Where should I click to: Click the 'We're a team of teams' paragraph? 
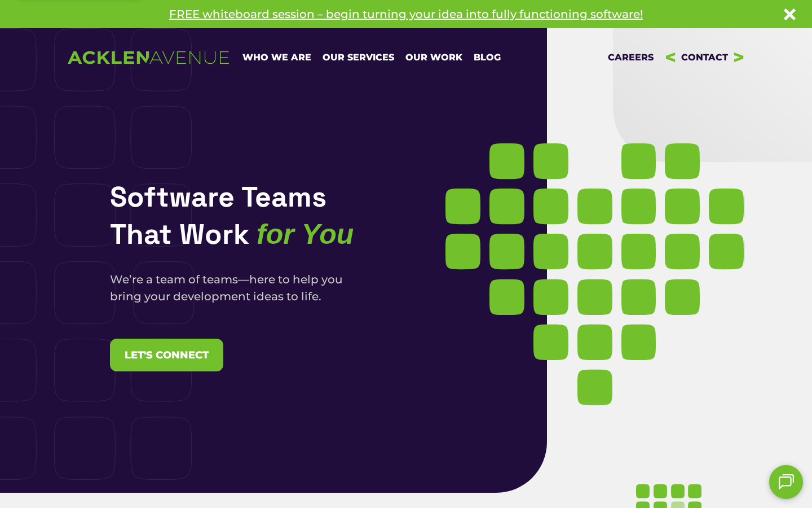pos(226,288)
